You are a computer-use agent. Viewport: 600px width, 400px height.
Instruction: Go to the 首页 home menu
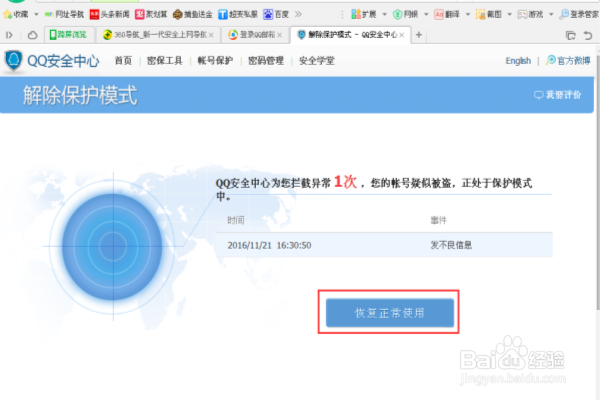pyautogui.click(x=123, y=61)
